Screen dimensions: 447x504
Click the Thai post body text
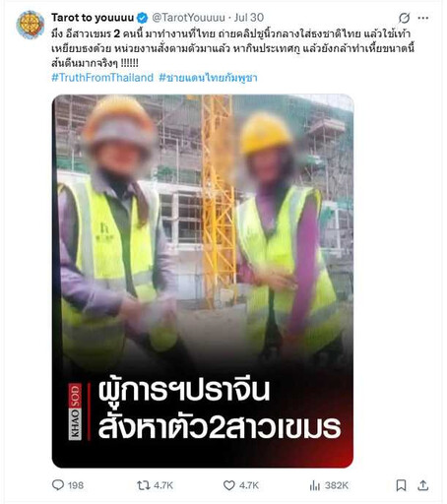pyautogui.click(x=232, y=48)
